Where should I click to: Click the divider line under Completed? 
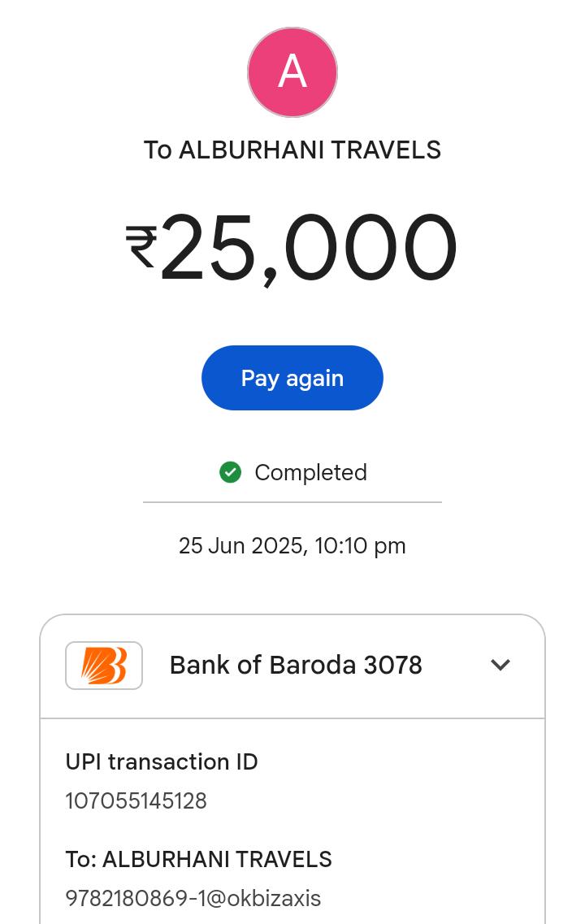292,502
